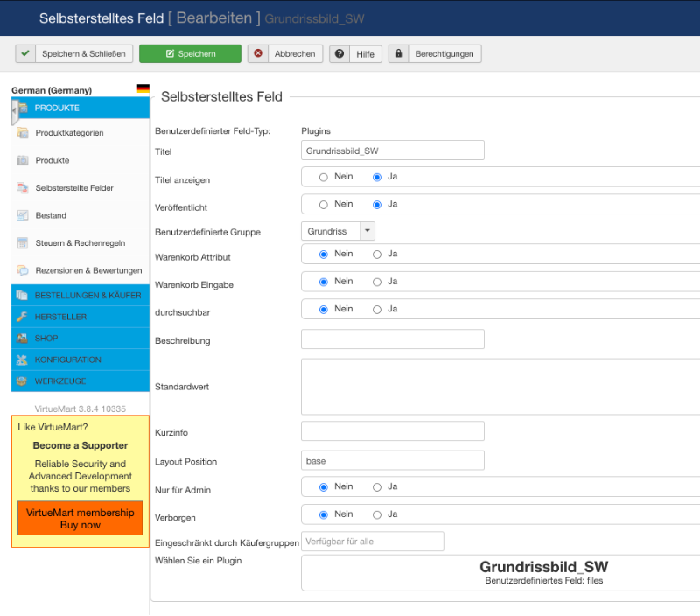Screen dimensions: 700x616
Task: Click the Produkte sidebar icon
Action: click(23, 160)
